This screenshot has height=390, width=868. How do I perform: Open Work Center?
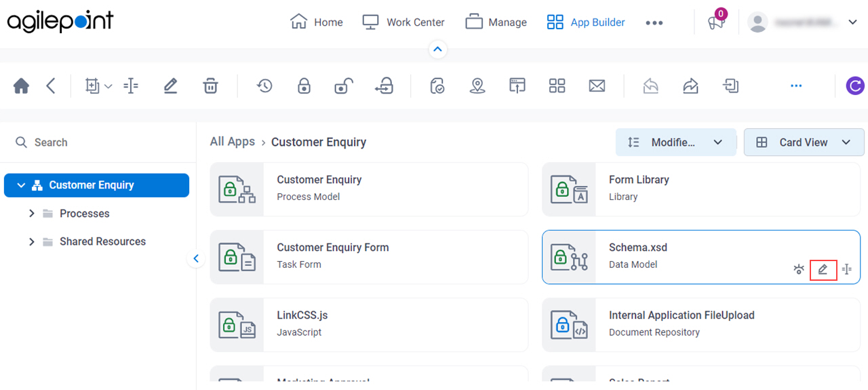403,22
